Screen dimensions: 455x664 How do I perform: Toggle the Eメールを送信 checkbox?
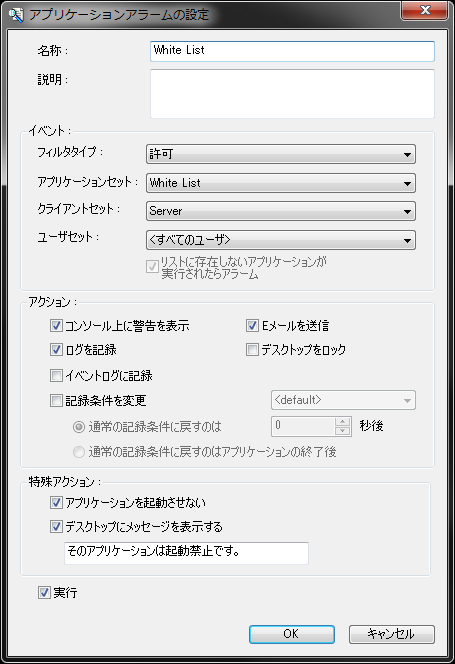252,326
